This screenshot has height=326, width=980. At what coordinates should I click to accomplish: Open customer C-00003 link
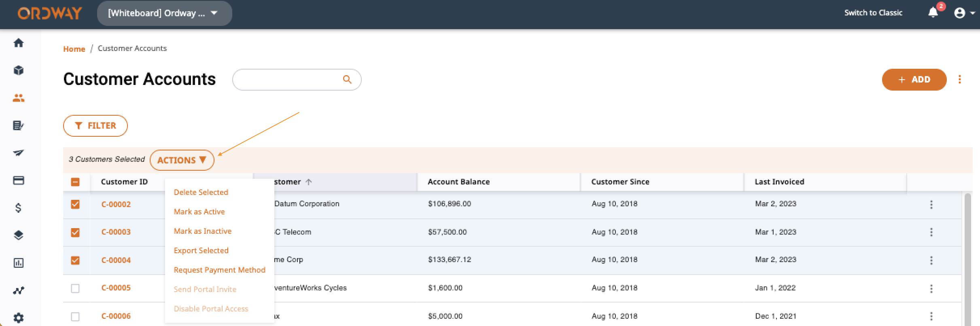pos(116,232)
